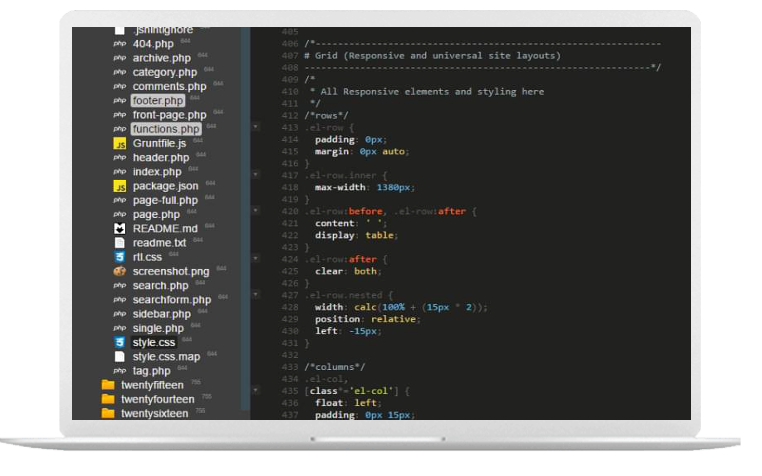Open readme.txt from the file list
The height and width of the screenshot is (476, 762).
159,243
